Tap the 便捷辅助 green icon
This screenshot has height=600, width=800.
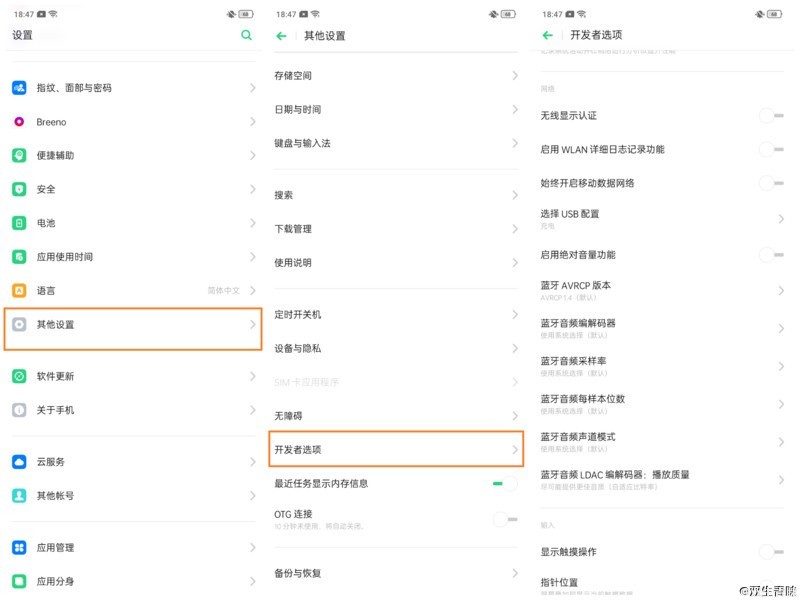[x=19, y=155]
